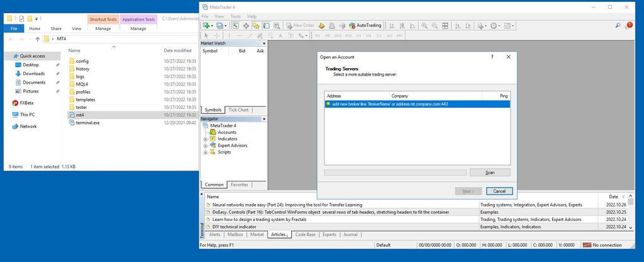Screen dimensions: 644x262
Task: Select the Text label 'A' tool
Action: pos(280,36)
